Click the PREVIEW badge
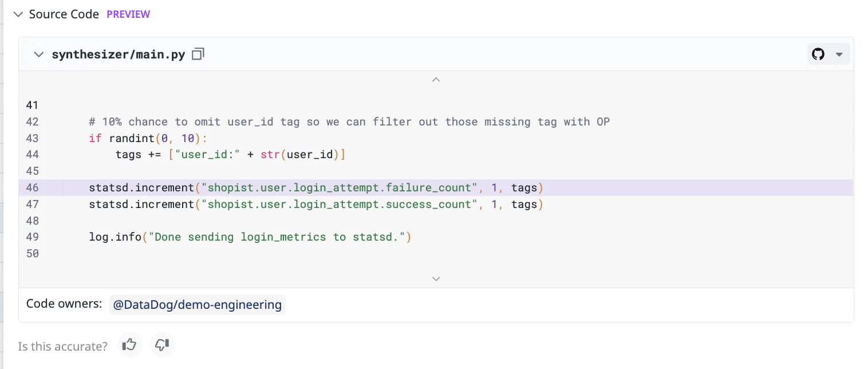Screen dimensions: 868x369 coord(128,14)
